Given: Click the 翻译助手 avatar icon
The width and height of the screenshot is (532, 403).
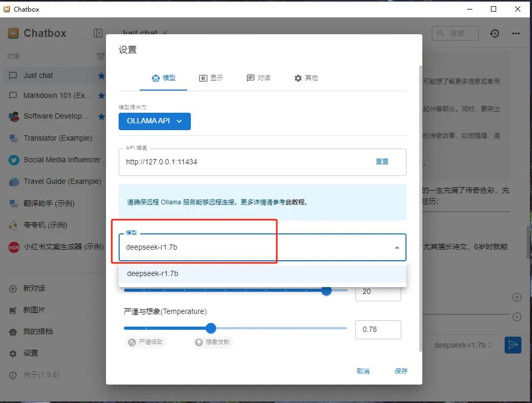Looking at the screenshot, I should (14, 203).
